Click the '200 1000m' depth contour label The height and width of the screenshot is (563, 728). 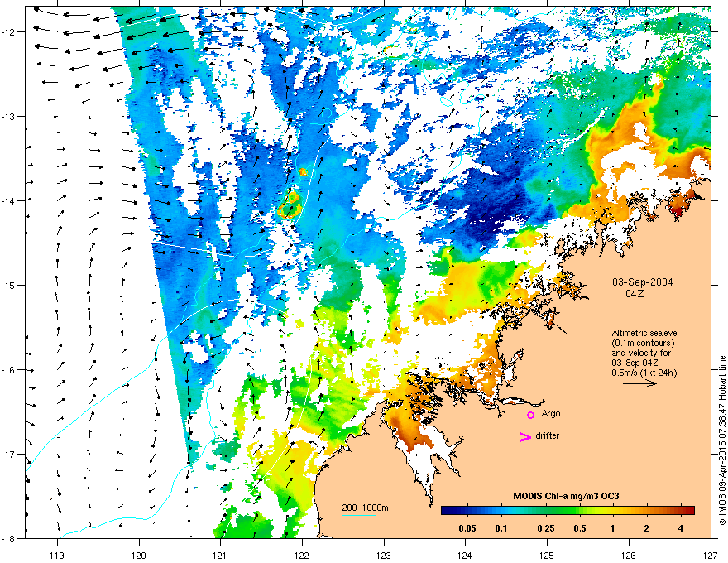click(x=365, y=508)
